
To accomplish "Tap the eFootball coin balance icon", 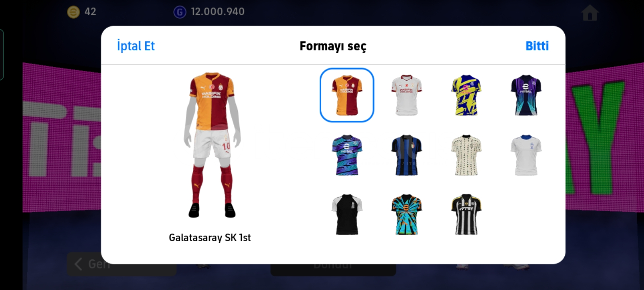I will [x=73, y=12].
